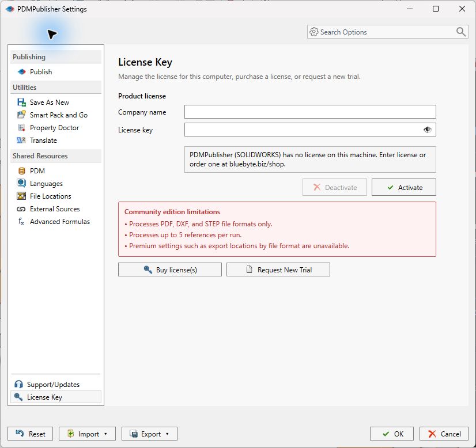Expand the Import dropdown arrow

point(105,434)
